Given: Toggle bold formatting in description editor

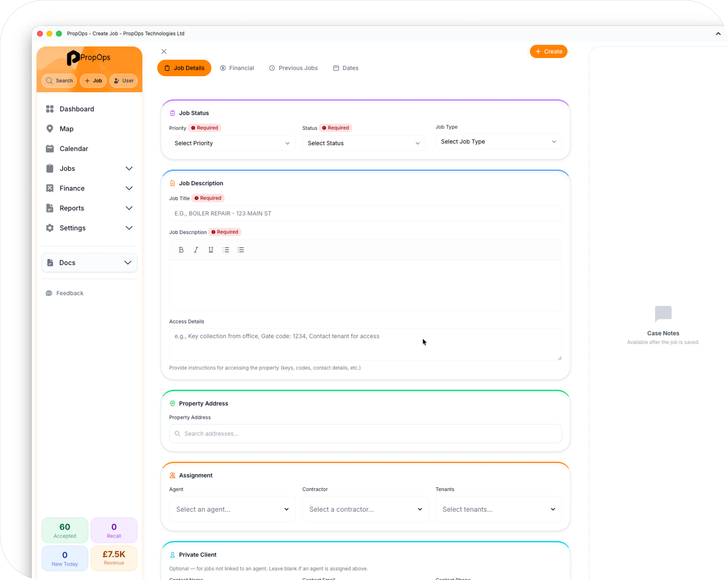Looking at the screenshot, I should pos(181,250).
